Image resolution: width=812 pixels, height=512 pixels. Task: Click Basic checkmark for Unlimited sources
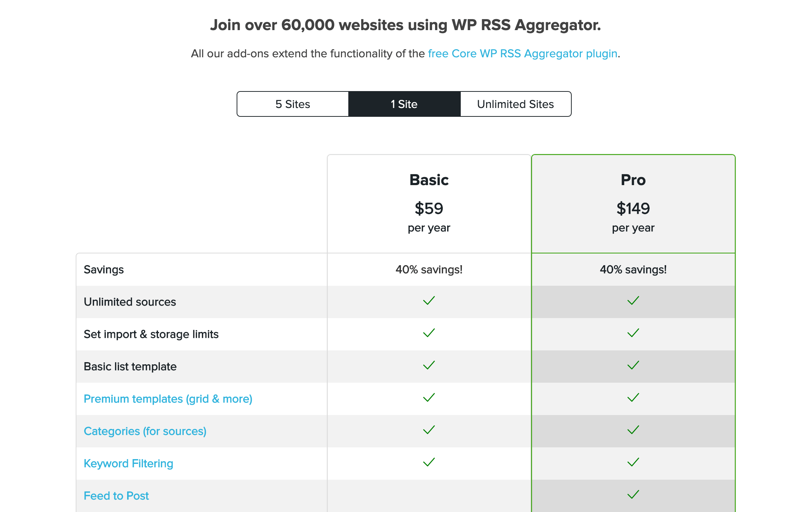(429, 301)
